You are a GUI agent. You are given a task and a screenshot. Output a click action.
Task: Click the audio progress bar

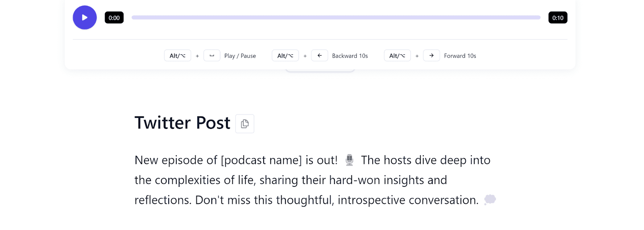[x=336, y=17]
